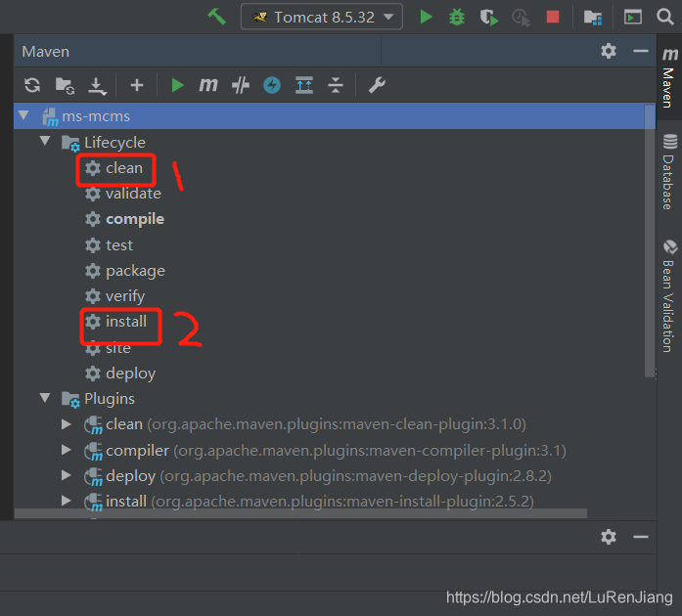682x616 pixels.
Task: Run Tomcat with the green Run icon
Action: coord(426,17)
